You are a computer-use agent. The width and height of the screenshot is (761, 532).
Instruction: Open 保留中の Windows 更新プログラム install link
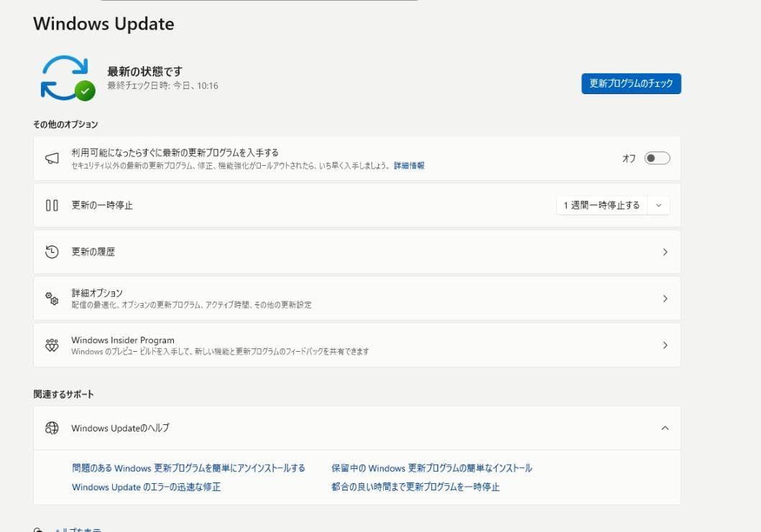coord(431,468)
